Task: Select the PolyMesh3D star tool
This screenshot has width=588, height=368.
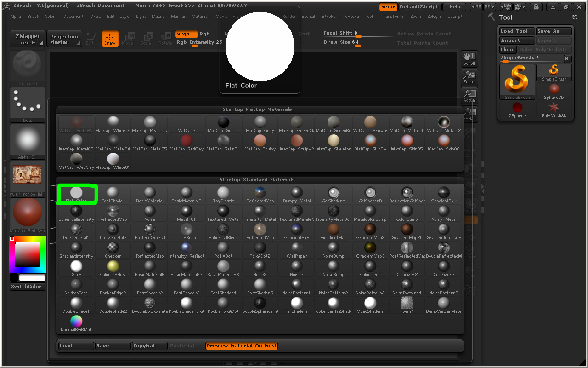Action: (554, 109)
